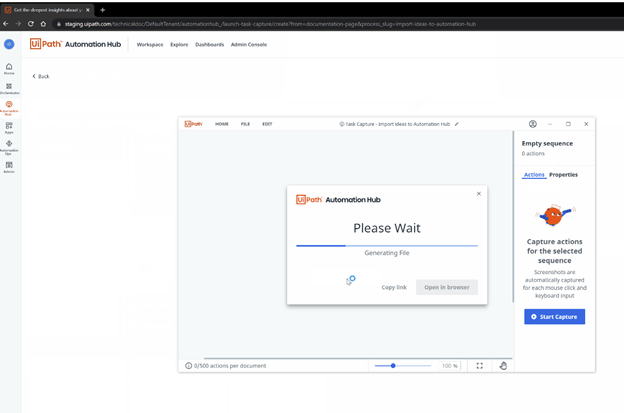Open the Explore menu
This screenshot has width=624, height=413.
(x=179, y=45)
